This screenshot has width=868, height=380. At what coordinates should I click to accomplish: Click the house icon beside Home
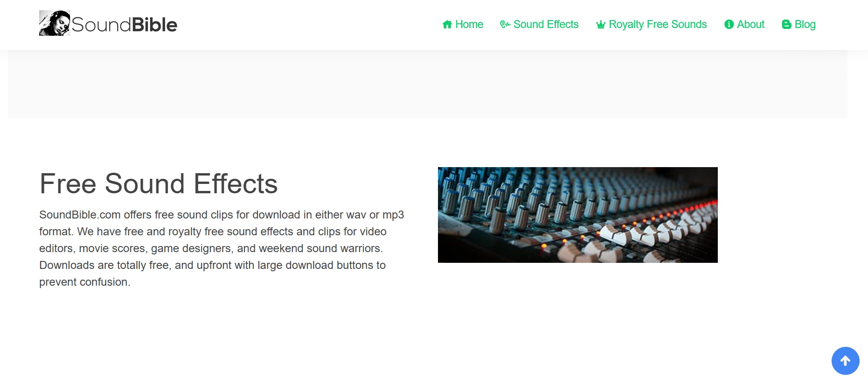(447, 25)
